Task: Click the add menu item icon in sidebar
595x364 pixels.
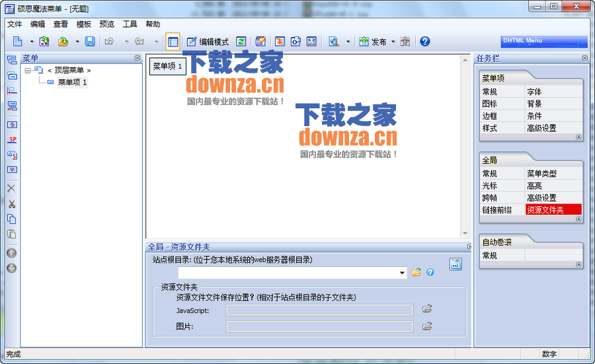Action: (12, 60)
